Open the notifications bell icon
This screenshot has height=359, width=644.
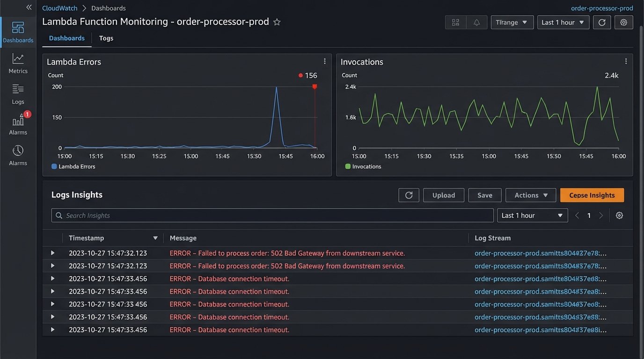point(477,22)
